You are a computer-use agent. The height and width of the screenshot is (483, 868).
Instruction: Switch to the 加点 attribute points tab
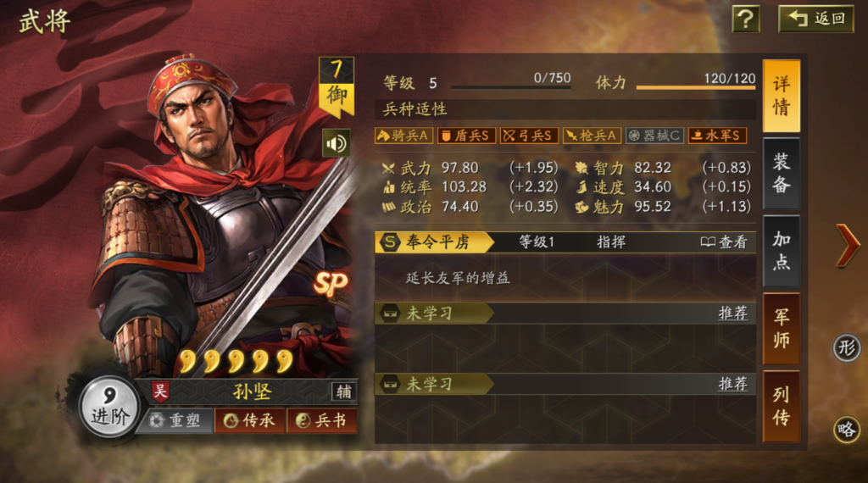(781, 251)
